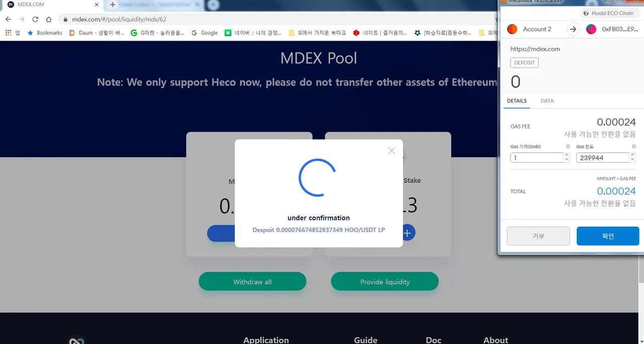Click the MDEX Pool heading
The height and width of the screenshot is (344, 644).
pyautogui.click(x=318, y=58)
